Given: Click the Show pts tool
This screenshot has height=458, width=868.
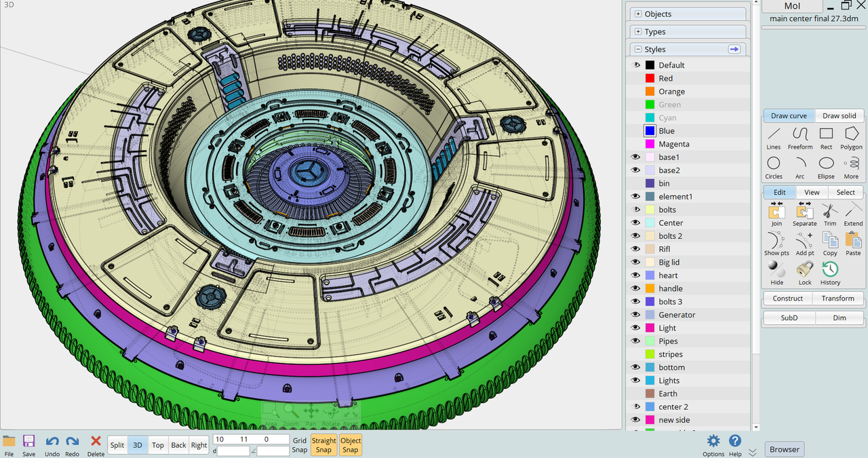Looking at the screenshot, I should tap(776, 244).
